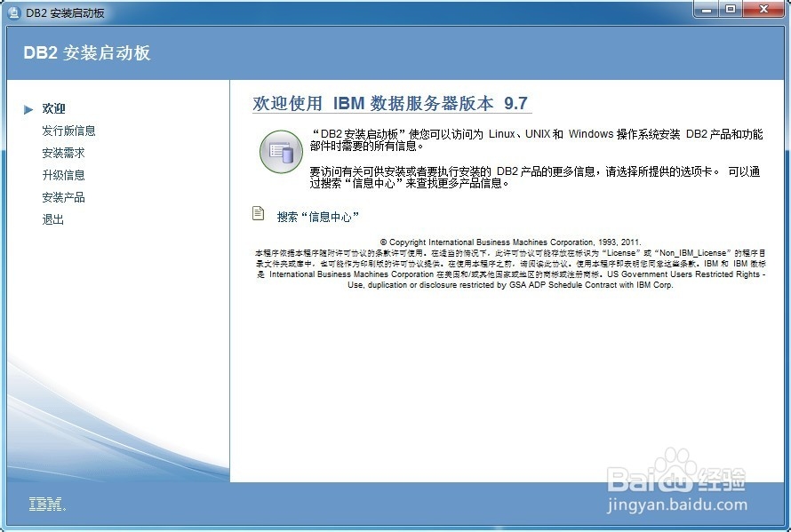View 安装需求 from the sidebar
Image resolution: width=791 pixels, height=532 pixels.
[x=62, y=152]
